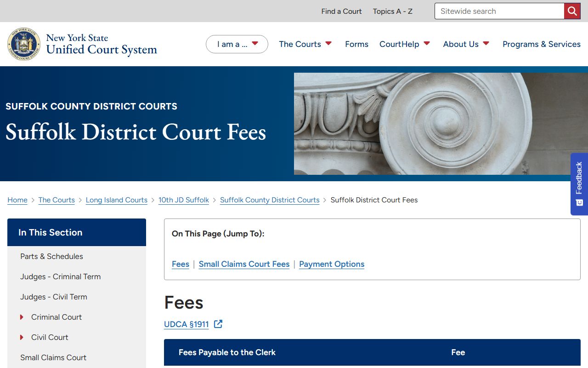The height and width of the screenshot is (368, 588).
Task: Click the Suffolk District Court Fees page title
Action: [x=136, y=132]
